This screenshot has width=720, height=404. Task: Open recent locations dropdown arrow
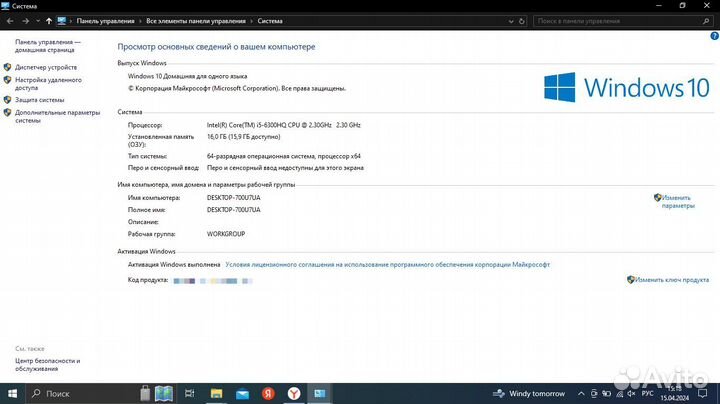click(38, 21)
